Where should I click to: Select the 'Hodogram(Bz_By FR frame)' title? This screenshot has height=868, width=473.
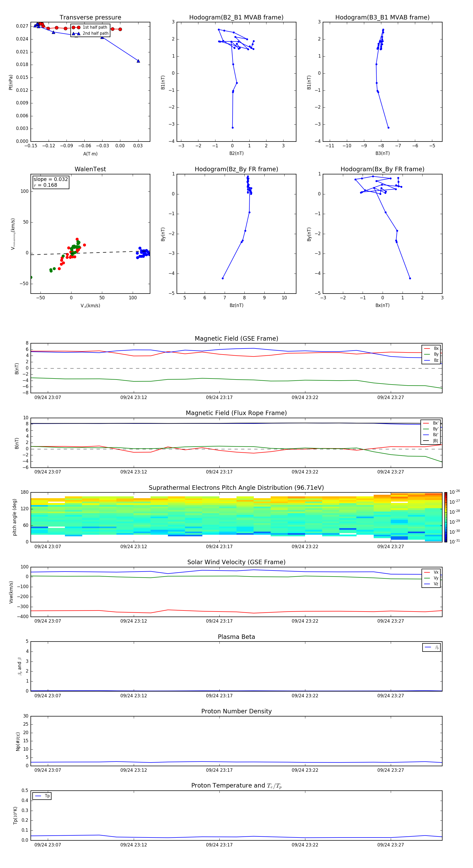(236, 169)
